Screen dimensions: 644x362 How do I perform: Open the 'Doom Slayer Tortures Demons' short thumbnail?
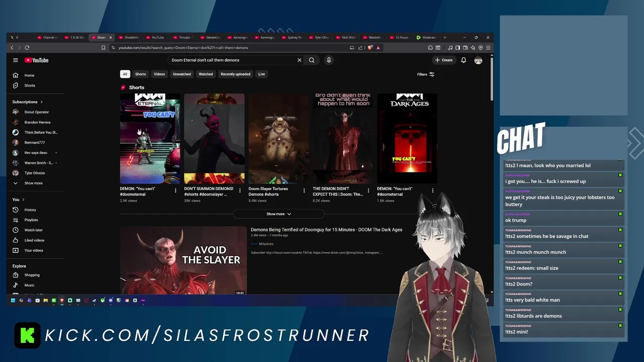click(x=278, y=139)
